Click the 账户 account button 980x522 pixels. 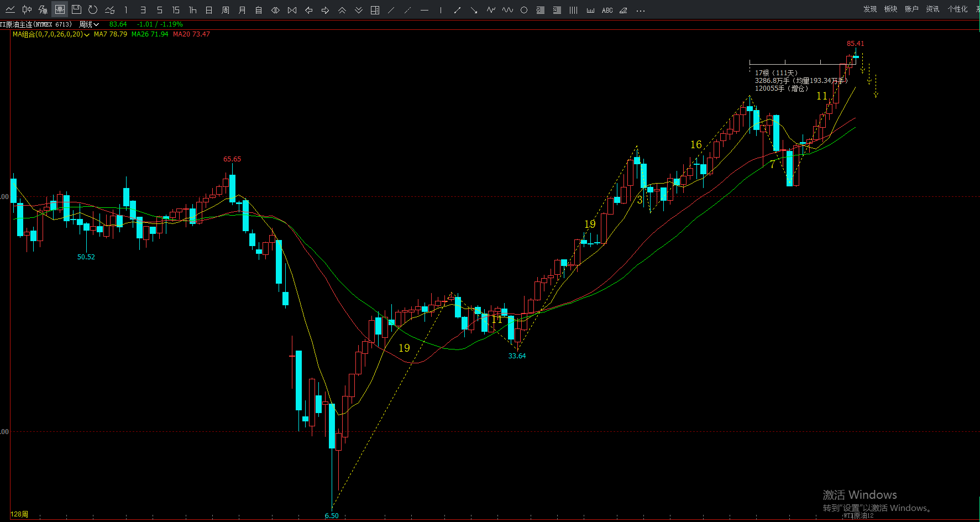[911, 9]
